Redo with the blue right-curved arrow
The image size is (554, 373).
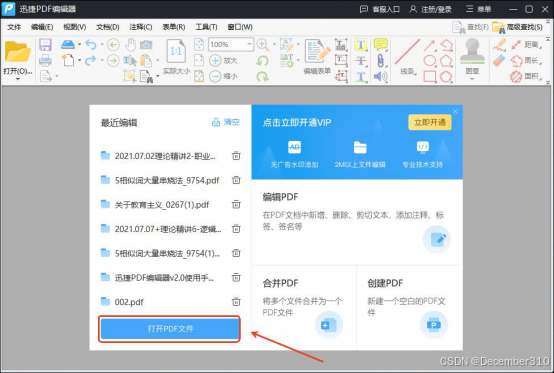pos(91,60)
